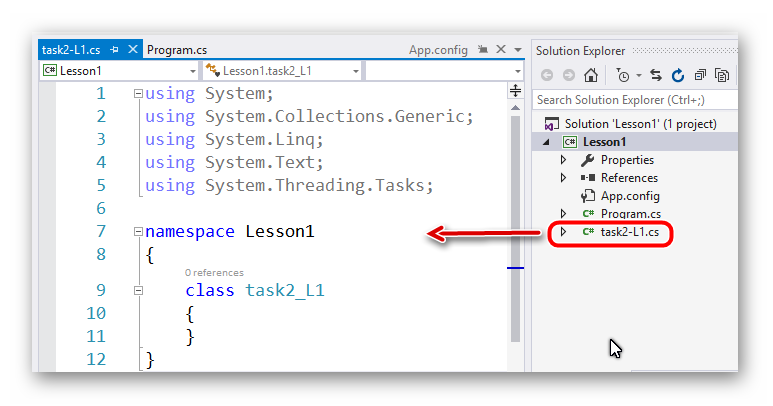Viewport: 773px width, 406px height.
Task: Click the namespace keyword on line 7
Action: click(x=190, y=232)
